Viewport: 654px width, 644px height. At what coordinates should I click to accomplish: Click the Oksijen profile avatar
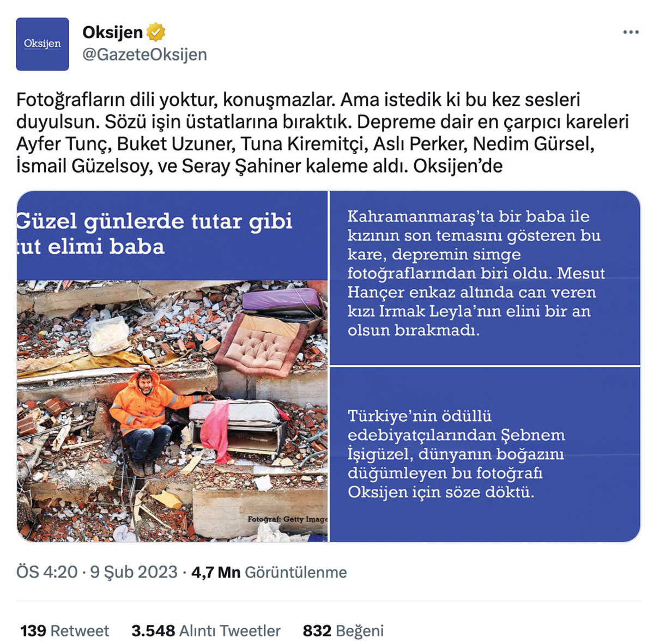click(43, 44)
